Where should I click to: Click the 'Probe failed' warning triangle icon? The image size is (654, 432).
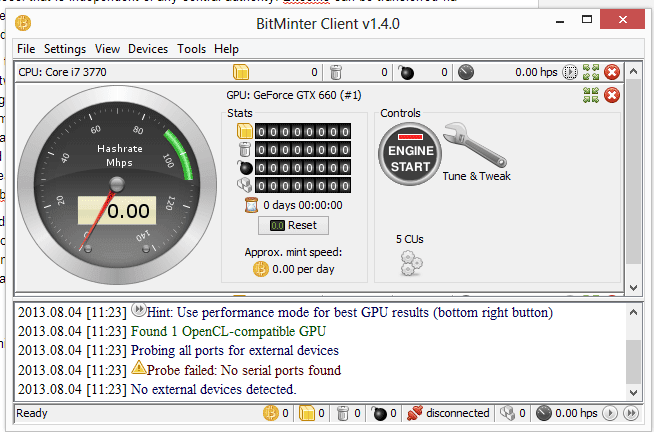point(138,367)
